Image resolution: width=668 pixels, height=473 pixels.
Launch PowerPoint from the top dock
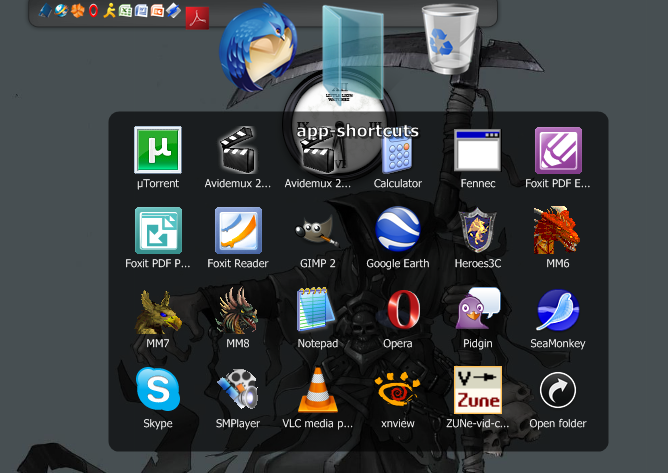157,11
